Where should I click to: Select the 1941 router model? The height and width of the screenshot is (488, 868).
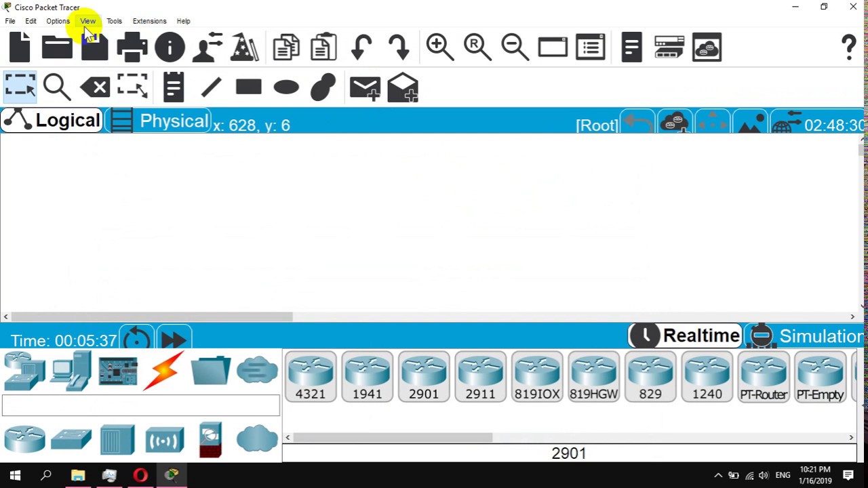pyautogui.click(x=367, y=376)
